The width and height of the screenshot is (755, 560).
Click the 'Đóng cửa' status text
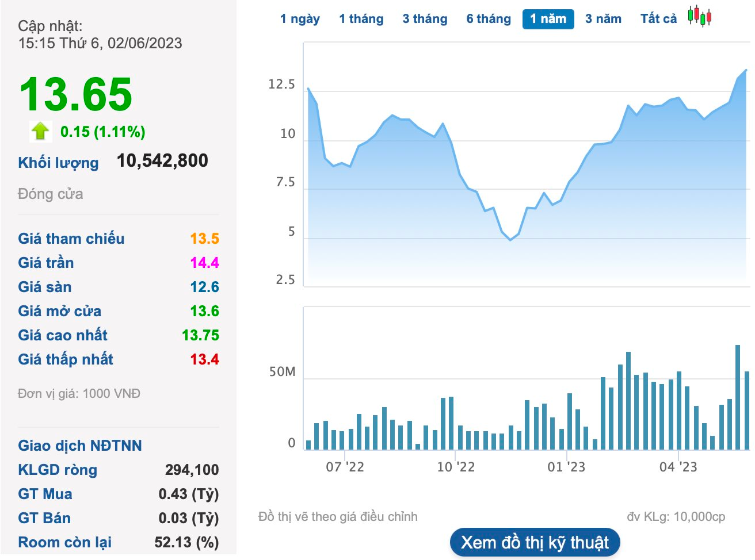50,194
